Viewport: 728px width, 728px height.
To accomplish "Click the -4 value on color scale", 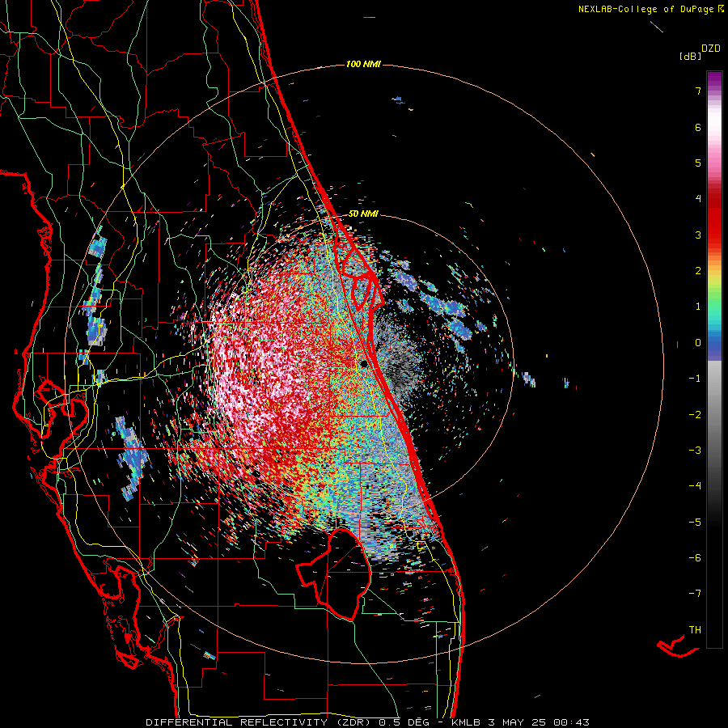I will click(x=695, y=485).
